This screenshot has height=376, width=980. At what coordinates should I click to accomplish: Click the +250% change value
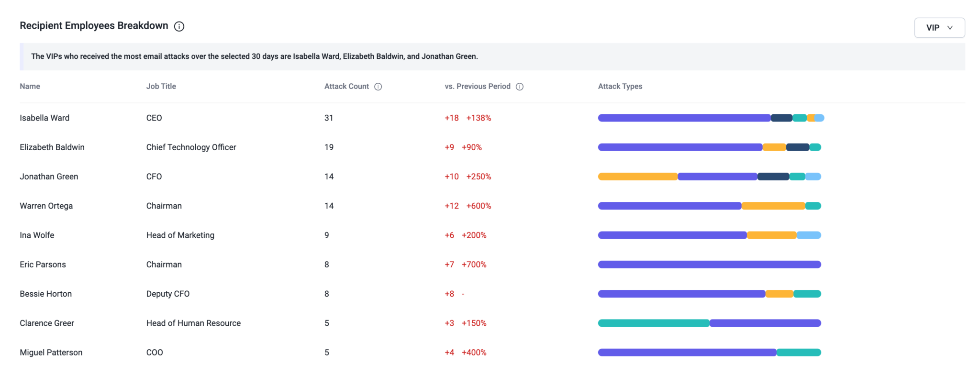tap(479, 177)
